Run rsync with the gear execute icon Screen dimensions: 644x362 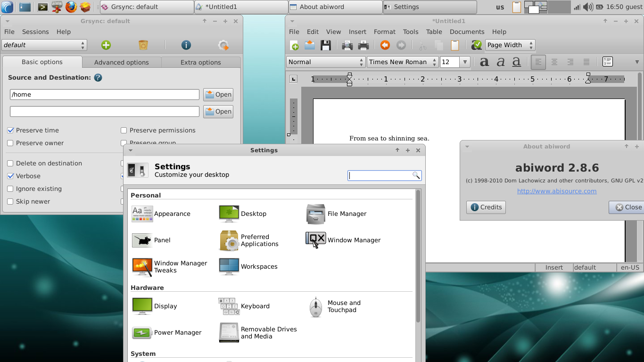pyautogui.click(x=223, y=45)
